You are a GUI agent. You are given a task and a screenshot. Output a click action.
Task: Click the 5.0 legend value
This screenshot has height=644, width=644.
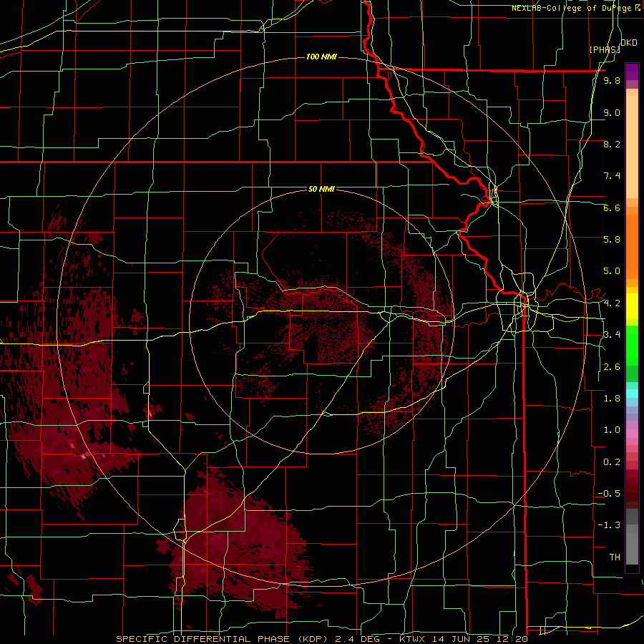[612, 271]
